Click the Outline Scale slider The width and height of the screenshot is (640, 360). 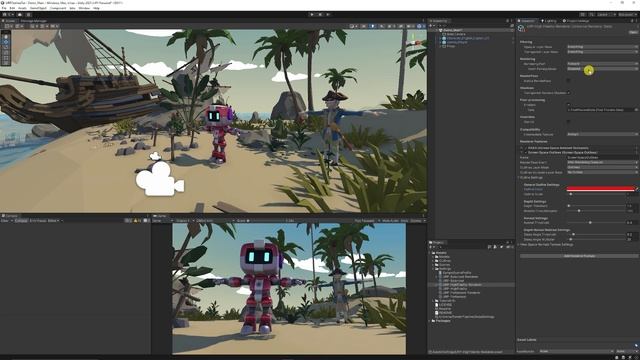pyautogui.click(x=597, y=194)
